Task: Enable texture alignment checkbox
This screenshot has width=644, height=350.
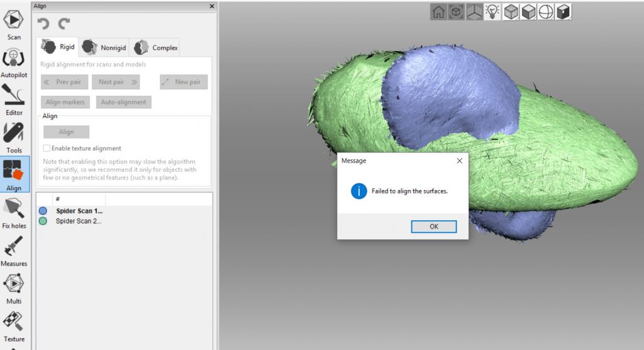Action: (47, 148)
